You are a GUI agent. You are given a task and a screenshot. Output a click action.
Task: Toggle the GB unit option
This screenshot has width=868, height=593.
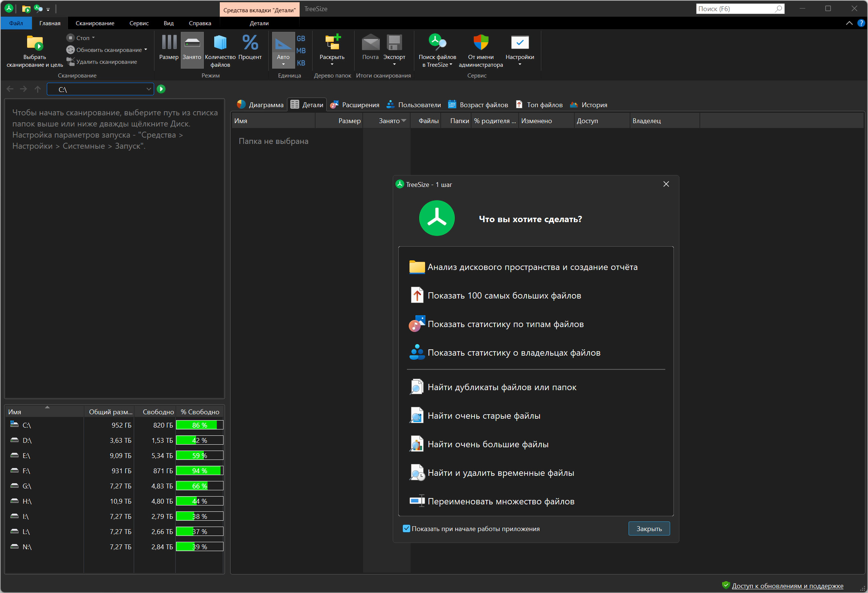pos(301,39)
